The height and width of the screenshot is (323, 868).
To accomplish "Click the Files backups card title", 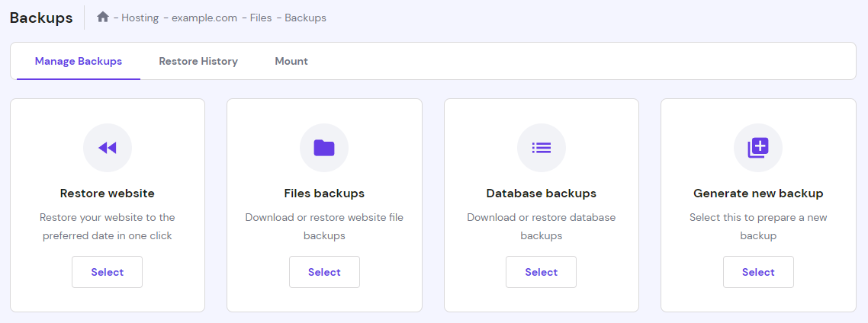I will click(x=324, y=193).
